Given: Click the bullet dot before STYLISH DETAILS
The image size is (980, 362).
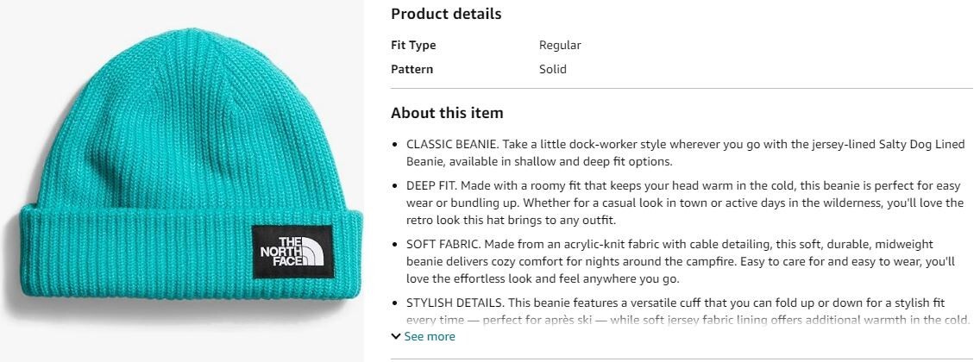Looking at the screenshot, I should [x=394, y=303].
